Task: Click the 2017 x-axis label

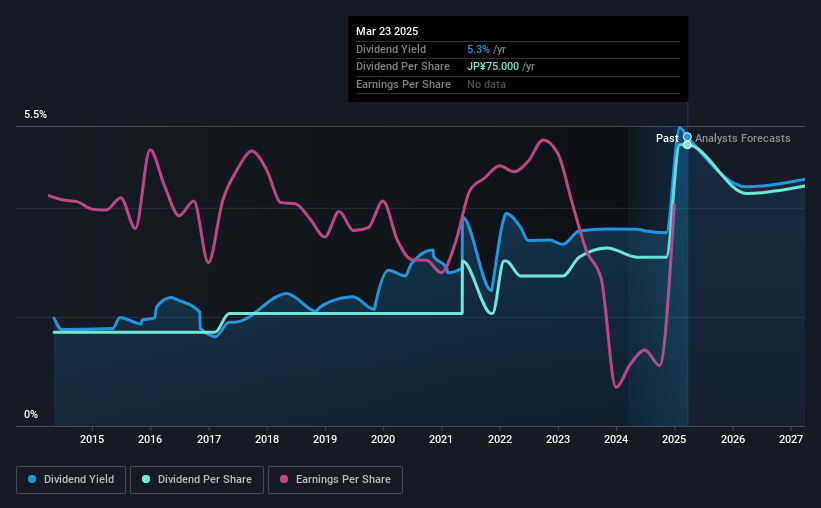Action: coord(209,439)
